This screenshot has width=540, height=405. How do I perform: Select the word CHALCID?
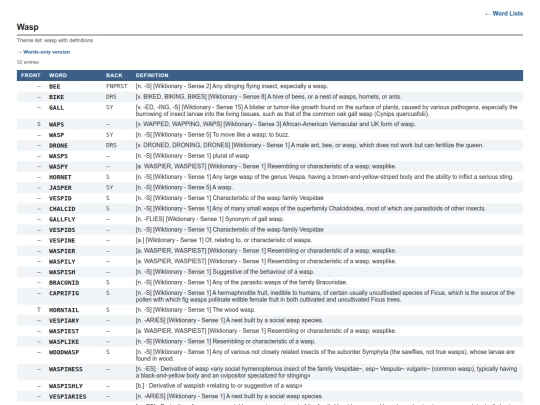click(62, 209)
